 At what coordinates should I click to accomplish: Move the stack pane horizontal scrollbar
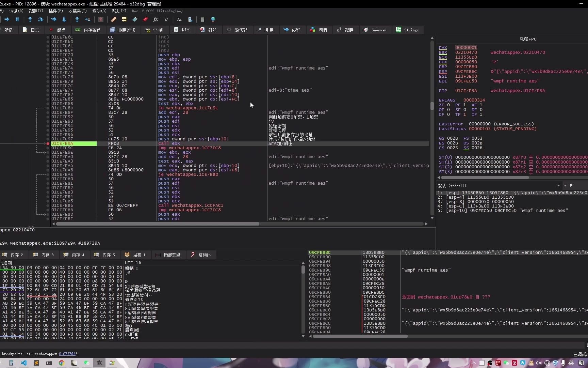(x=360, y=336)
